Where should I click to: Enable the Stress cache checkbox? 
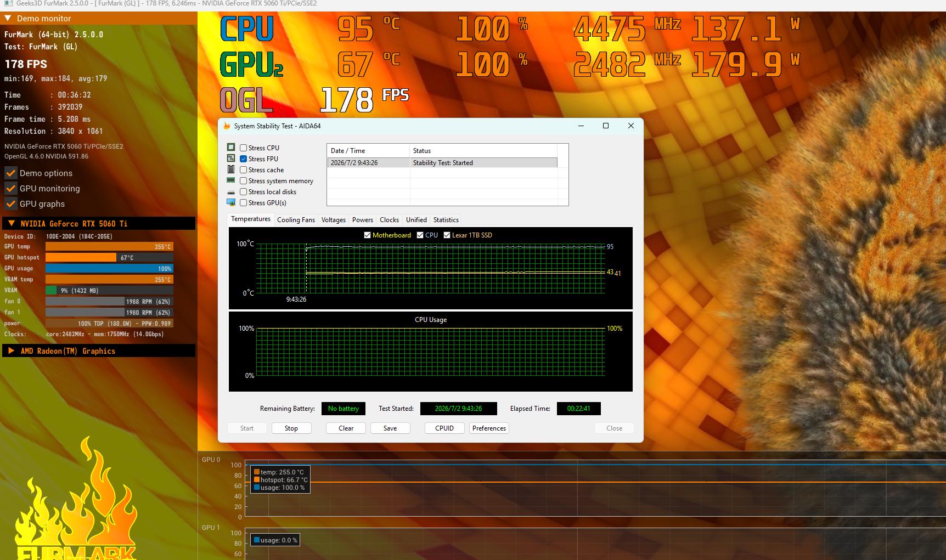click(243, 170)
